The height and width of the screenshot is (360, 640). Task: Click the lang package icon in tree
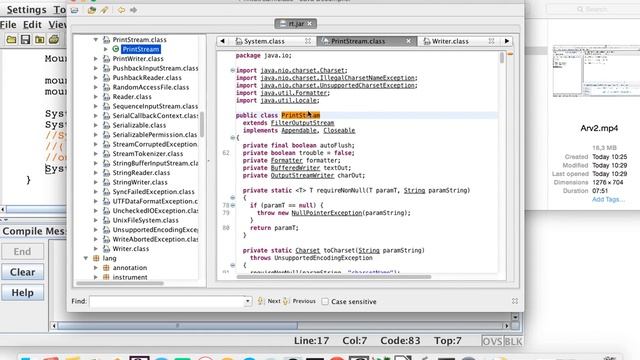tap(96, 258)
